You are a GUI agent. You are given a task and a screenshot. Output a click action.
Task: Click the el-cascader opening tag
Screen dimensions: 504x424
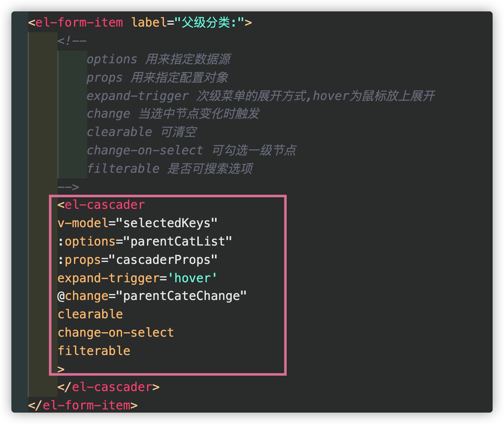101,205
